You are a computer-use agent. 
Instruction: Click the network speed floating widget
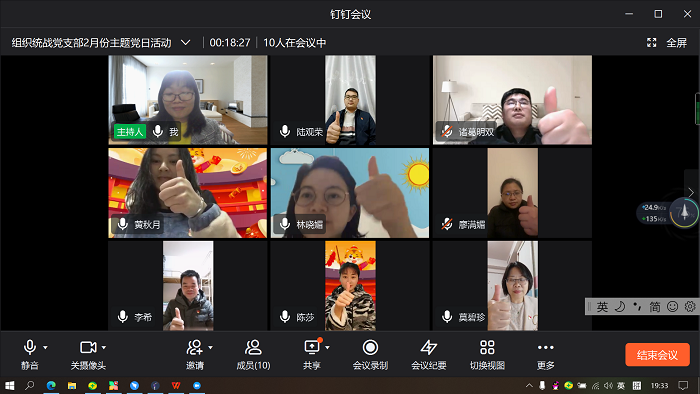pyautogui.click(x=667, y=213)
